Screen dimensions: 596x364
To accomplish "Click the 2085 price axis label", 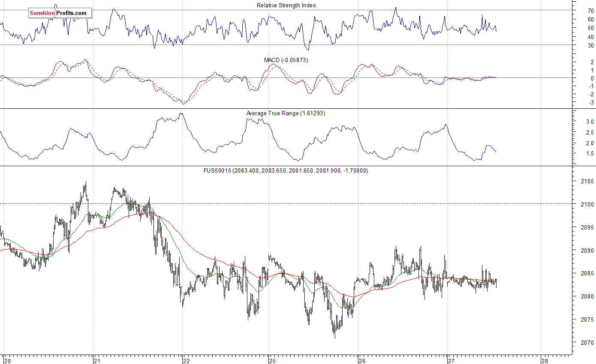I will (587, 274).
